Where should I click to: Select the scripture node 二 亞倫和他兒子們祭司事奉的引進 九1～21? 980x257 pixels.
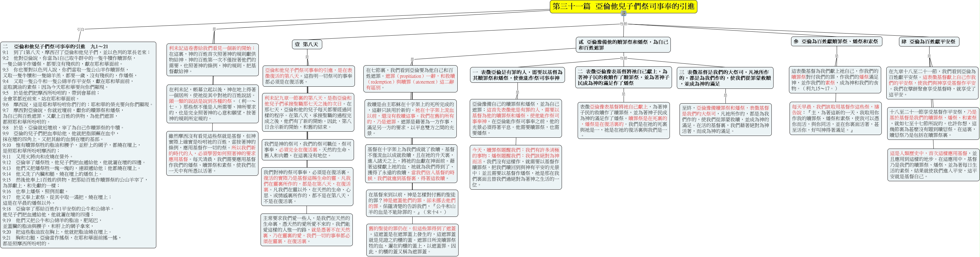(x=78, y=145)
